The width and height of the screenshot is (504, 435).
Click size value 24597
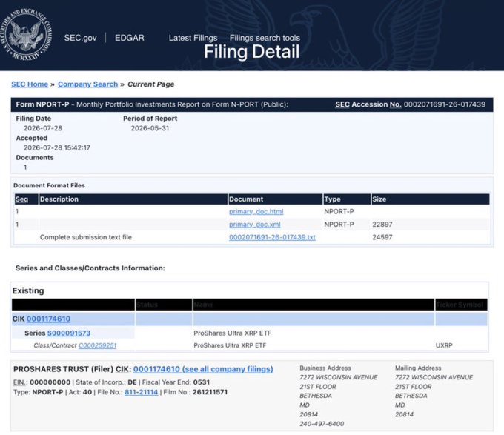382,237
